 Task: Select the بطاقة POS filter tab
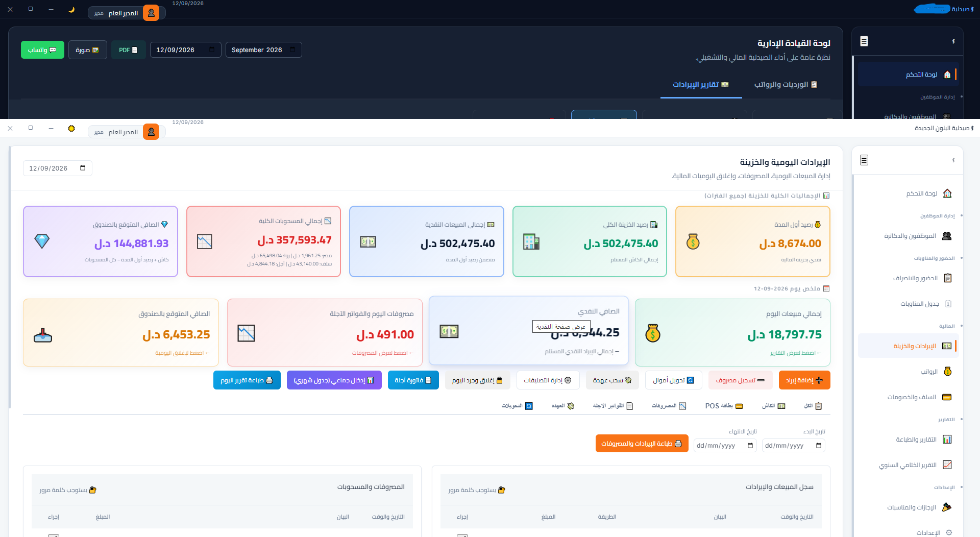tap(724, 406)
